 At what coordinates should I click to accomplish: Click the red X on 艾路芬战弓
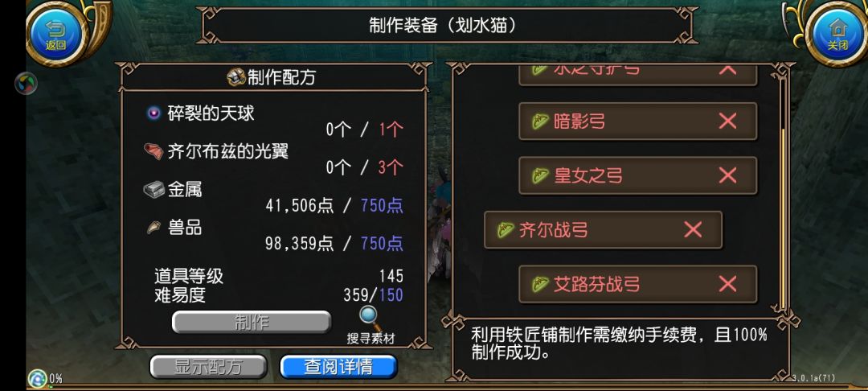727,284
